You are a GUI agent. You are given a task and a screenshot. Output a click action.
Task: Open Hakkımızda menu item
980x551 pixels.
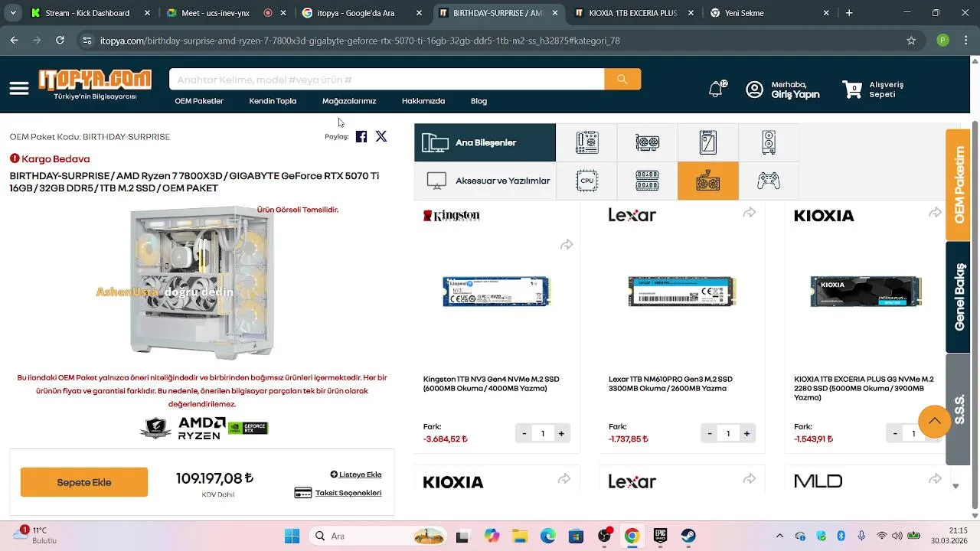423,101
